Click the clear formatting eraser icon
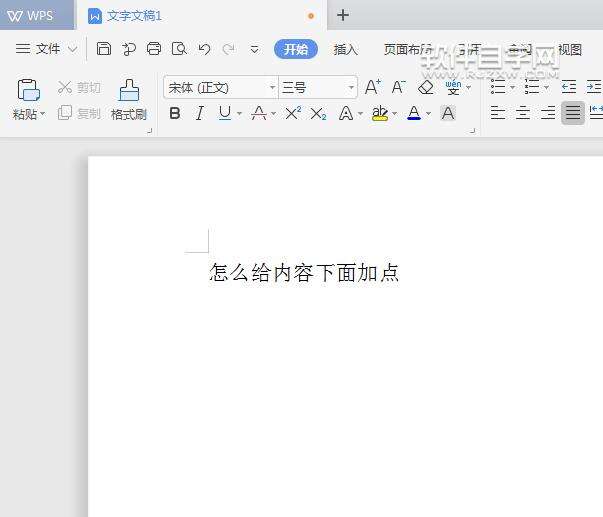603x517 pixels. coord(426,87)
